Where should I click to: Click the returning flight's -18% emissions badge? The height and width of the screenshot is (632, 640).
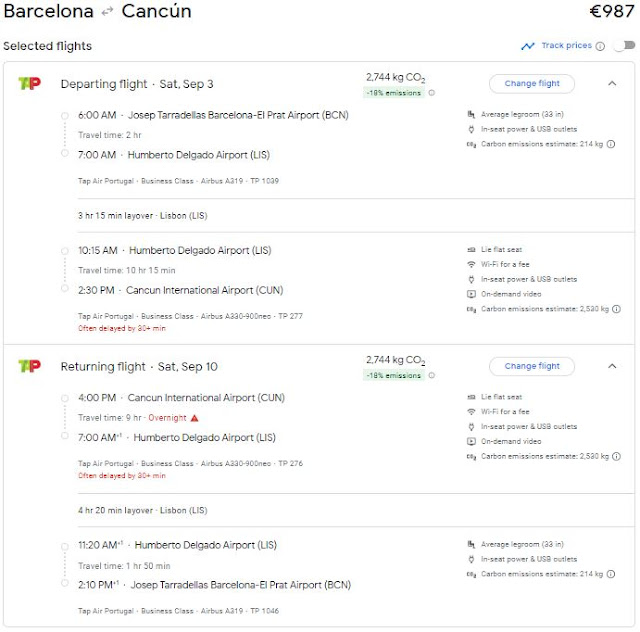click(394, 376)
